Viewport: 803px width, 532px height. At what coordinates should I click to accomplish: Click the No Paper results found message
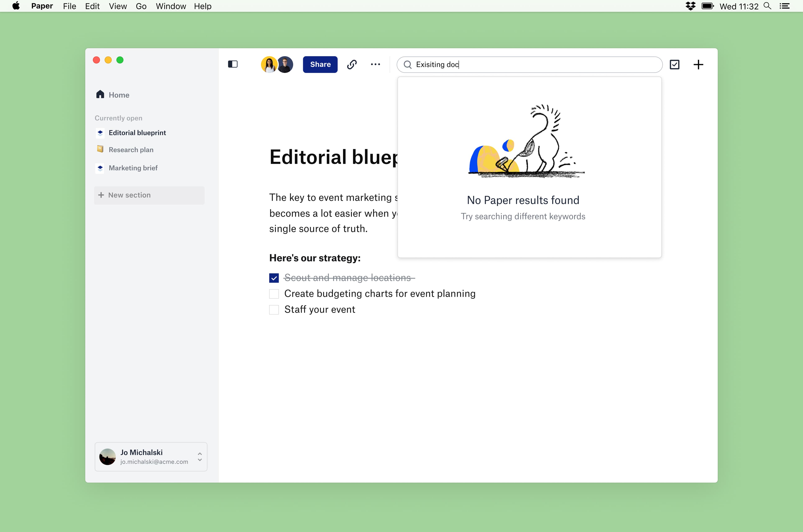tap(523, 200)
